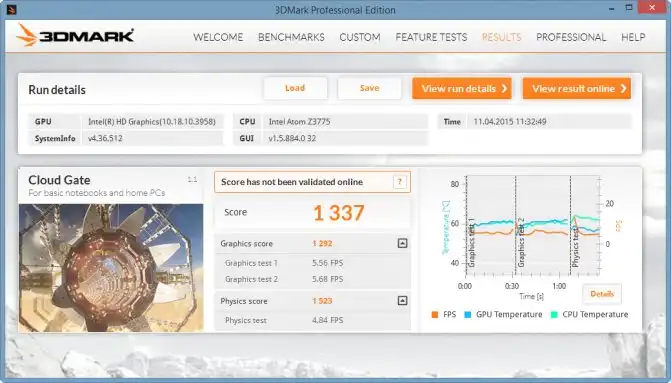Screen dimensions: 671x383
Task: Collapse the Physics score section
Action: point(402,300)
